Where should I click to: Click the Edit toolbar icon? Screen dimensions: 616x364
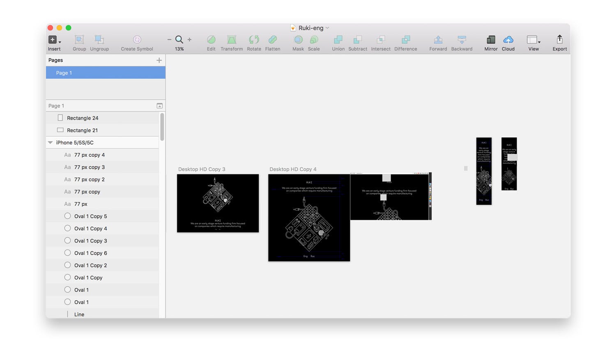[x=211, y=39]
